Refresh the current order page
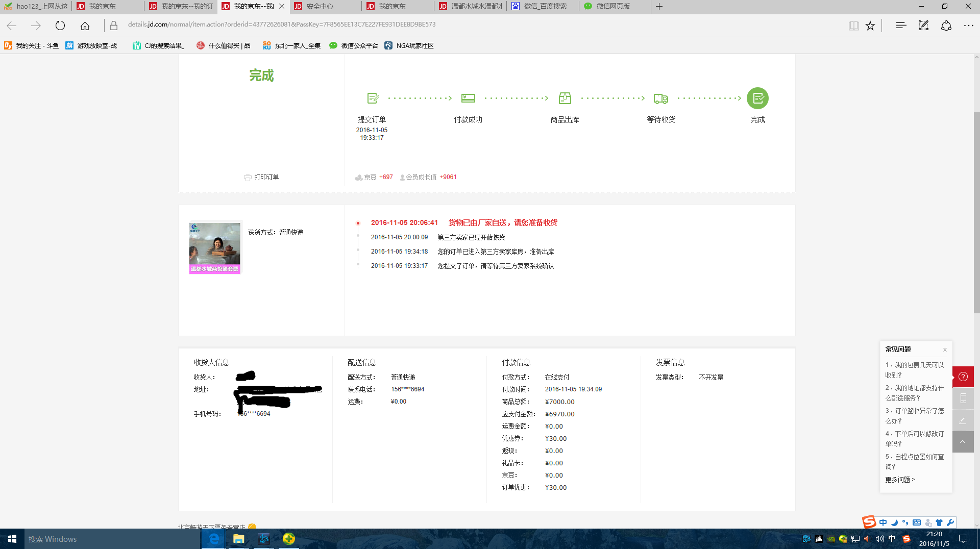980x549 pixels. point(60,24)
